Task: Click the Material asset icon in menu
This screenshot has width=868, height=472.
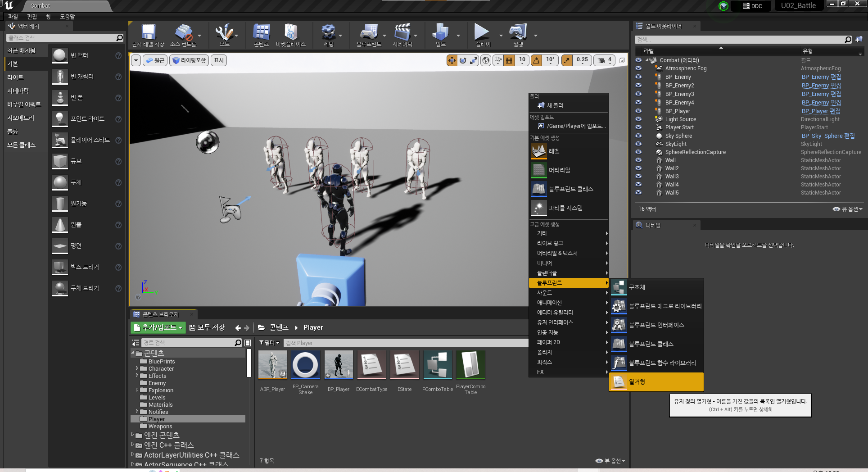Action: click(x=538, y=170)
